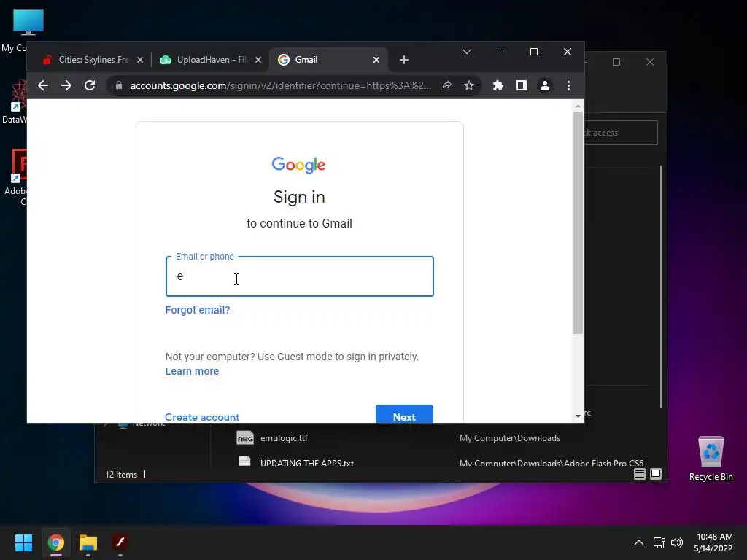
Task: Close the Gmail tab
Action: click(376, 60)
